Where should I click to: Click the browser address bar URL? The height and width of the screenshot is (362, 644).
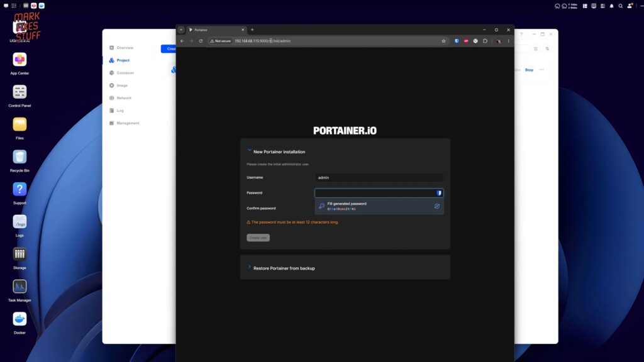(x=262, y=41)
